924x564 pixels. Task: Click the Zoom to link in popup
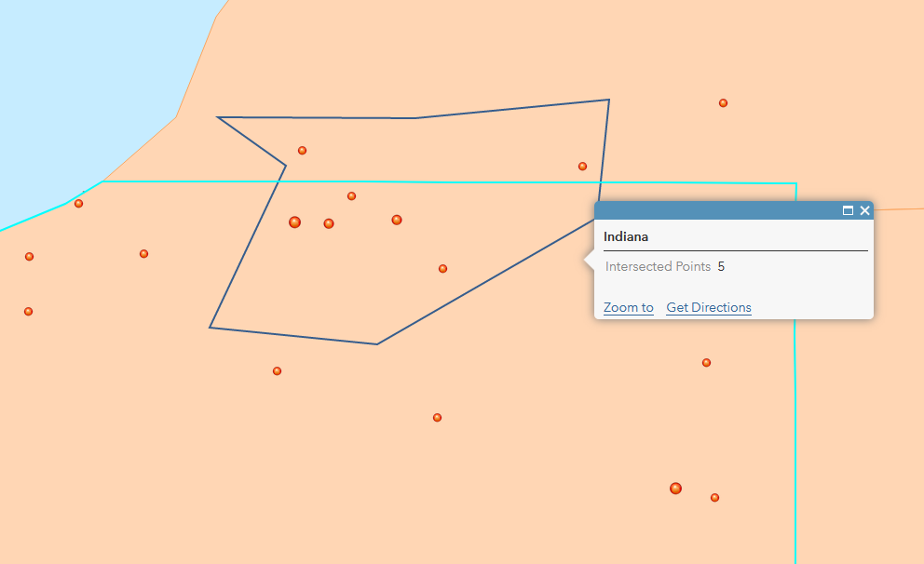coord(628,307)
